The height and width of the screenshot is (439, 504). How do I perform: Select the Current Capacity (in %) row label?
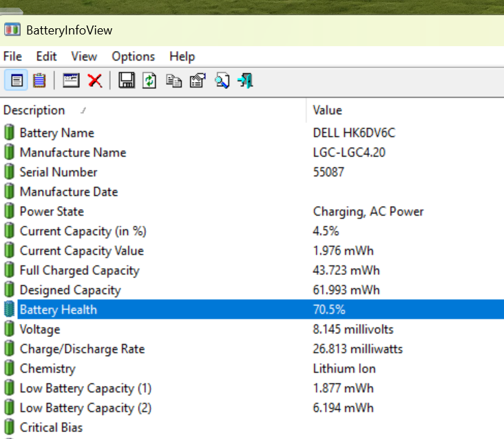click(x=83, y=232)
